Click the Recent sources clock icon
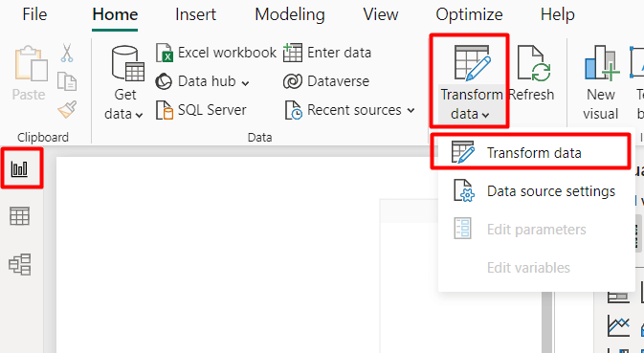Screen dimensions: 644x353 pos(293,110)
